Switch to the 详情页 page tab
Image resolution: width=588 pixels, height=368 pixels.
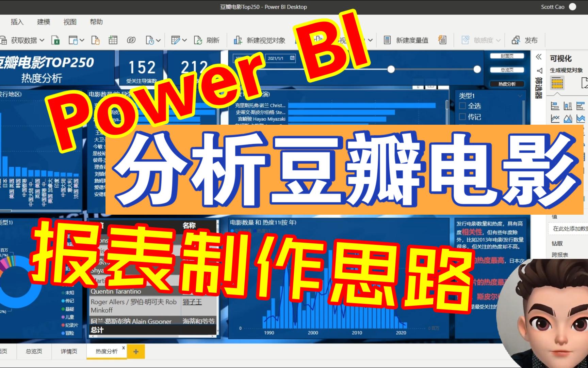click(69, 351)
